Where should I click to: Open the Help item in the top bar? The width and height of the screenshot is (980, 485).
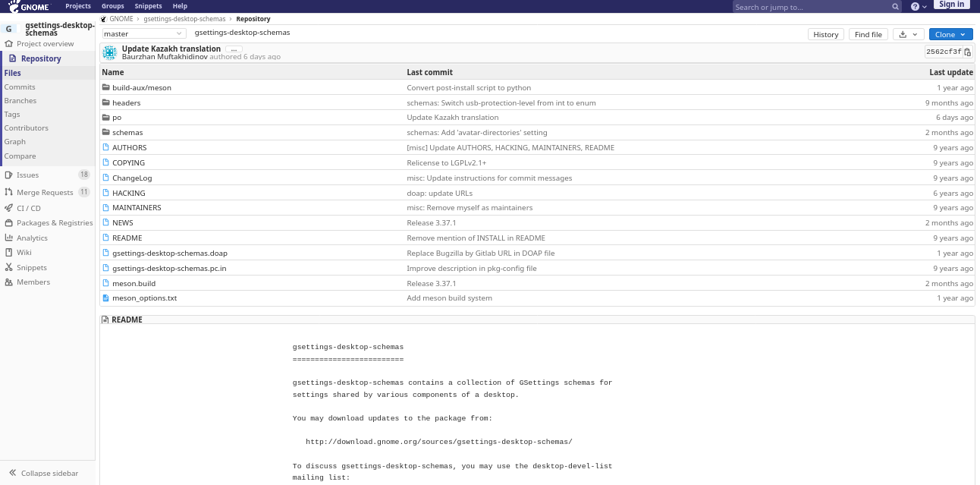pyautogui.click(x=180, y=6)
